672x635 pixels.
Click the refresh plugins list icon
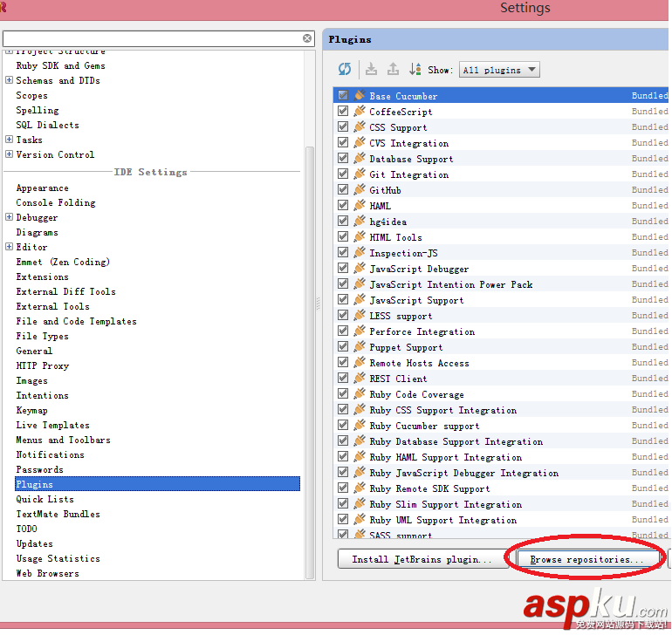click(x=345, y=69)
